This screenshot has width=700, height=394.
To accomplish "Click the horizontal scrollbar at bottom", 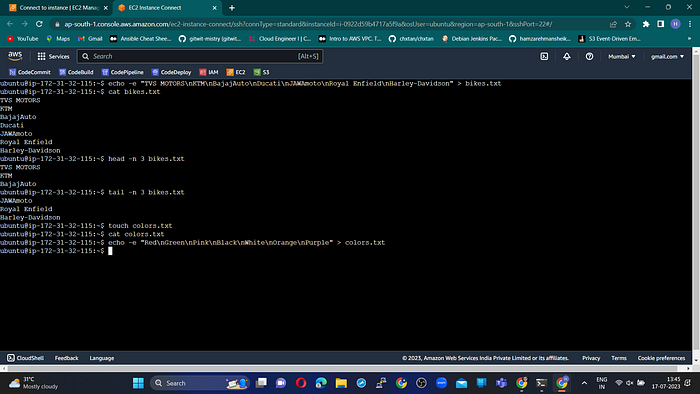I will point(346,369).
